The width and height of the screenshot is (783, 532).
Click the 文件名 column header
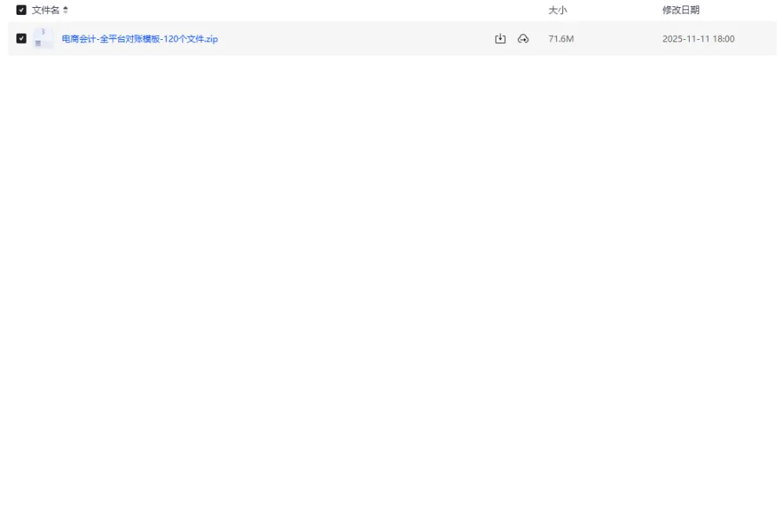(x=45, y=10)
